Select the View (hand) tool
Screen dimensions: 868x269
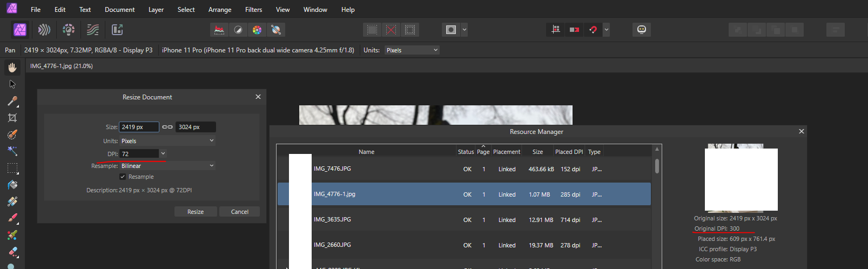pyautogui.click(x=12, y=68)
